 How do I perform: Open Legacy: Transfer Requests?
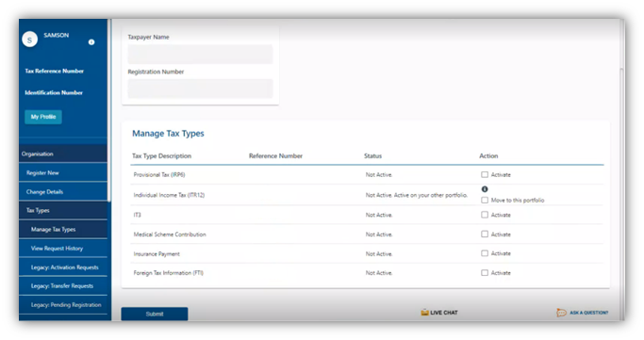click(63, 286)
